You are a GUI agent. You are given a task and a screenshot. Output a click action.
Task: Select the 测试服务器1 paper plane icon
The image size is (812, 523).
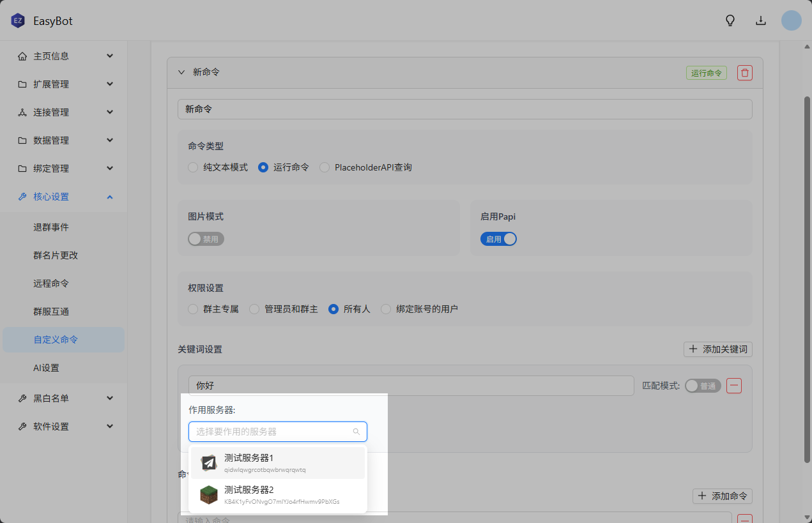[x=209, y=463]
